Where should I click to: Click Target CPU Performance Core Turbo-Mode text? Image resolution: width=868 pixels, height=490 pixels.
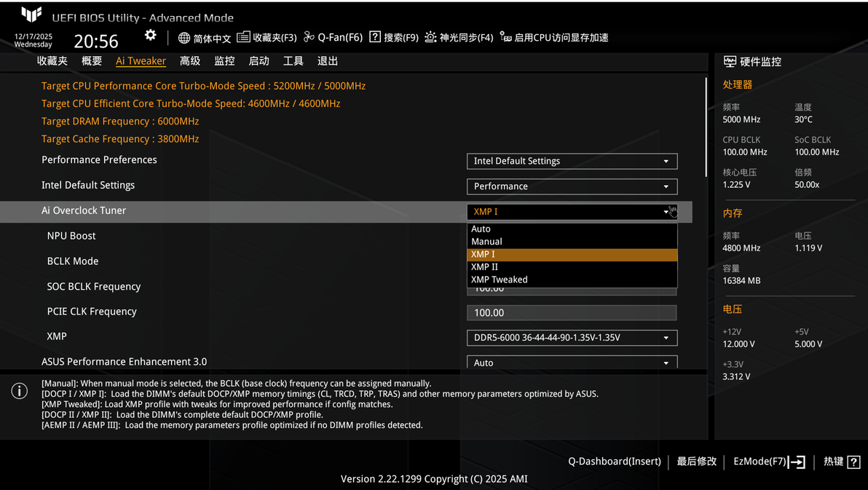204,86
